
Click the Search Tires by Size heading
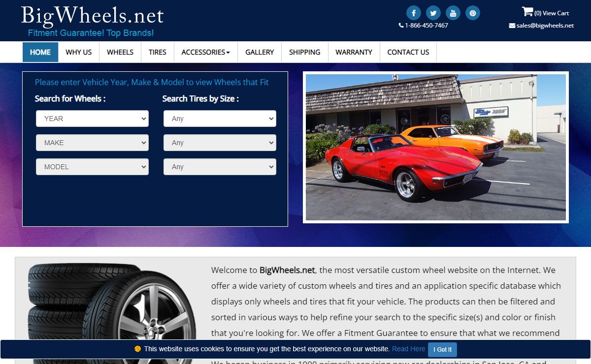coord(200,98)
